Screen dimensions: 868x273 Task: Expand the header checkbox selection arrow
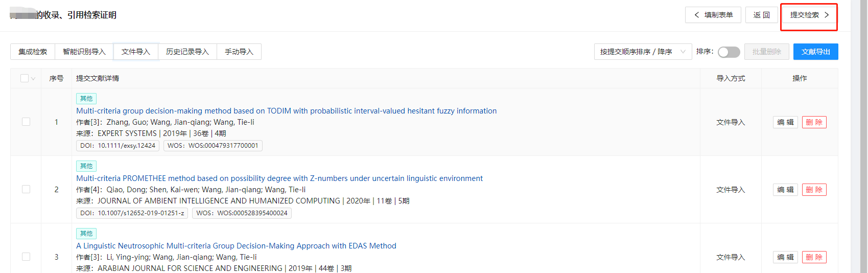click(33, 79)
